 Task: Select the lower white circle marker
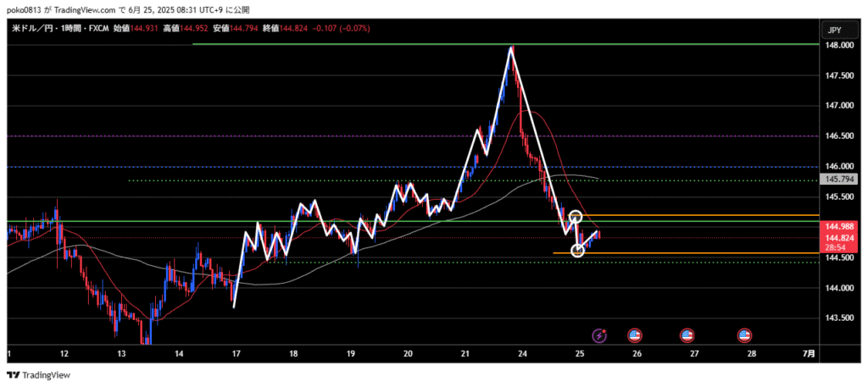(578, 250)
